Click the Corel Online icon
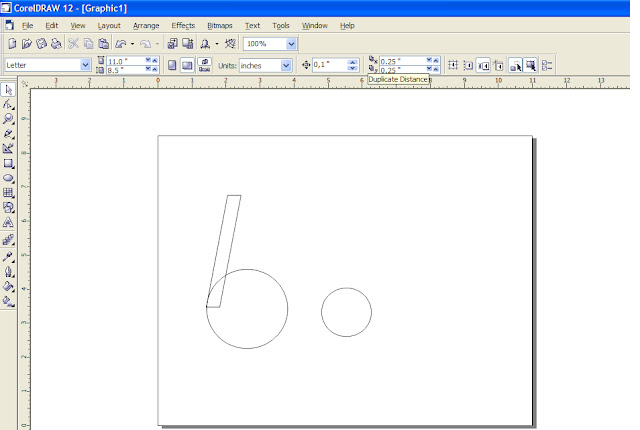640x430 pixels. (x=230, y=43)
